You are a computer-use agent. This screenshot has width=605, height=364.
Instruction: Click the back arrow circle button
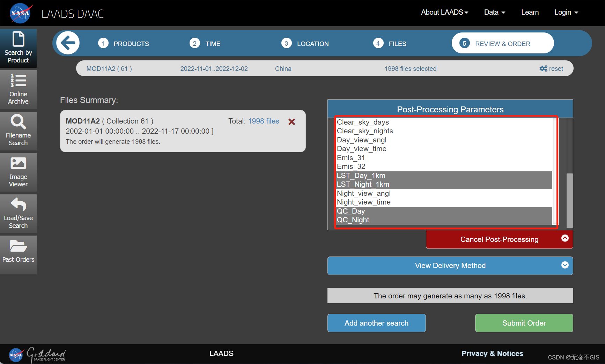68,43
